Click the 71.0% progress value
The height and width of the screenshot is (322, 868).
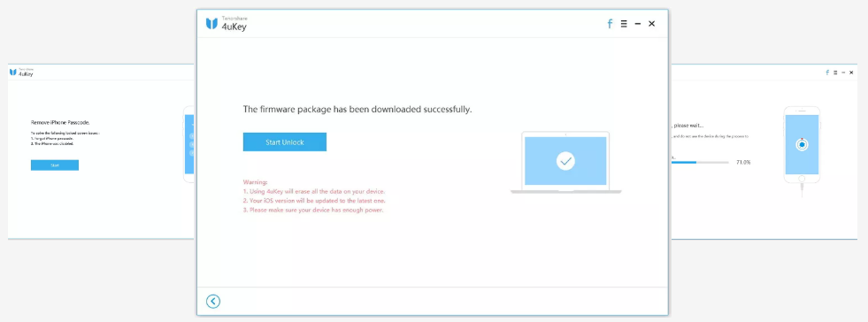[x=743, y=162]
